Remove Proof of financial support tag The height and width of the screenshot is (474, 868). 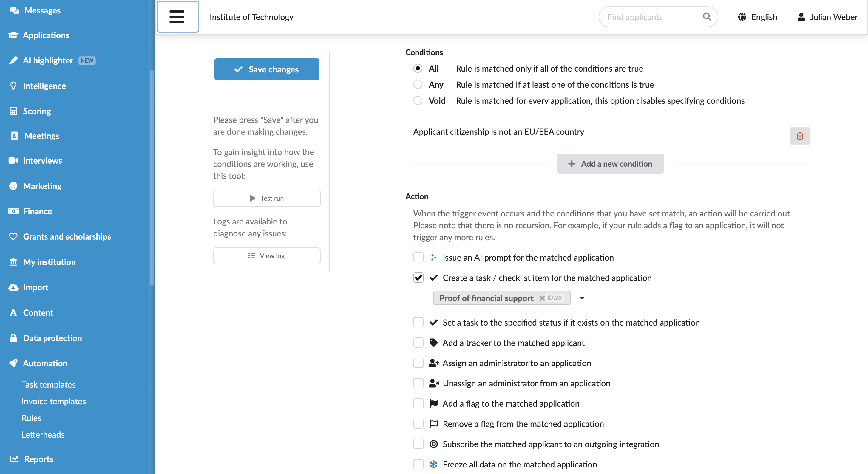click(542, 298)
